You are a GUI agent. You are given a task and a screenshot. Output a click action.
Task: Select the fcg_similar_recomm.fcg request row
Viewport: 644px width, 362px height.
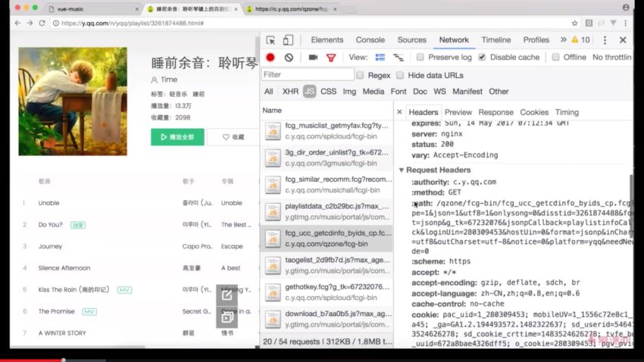point(327,185)
